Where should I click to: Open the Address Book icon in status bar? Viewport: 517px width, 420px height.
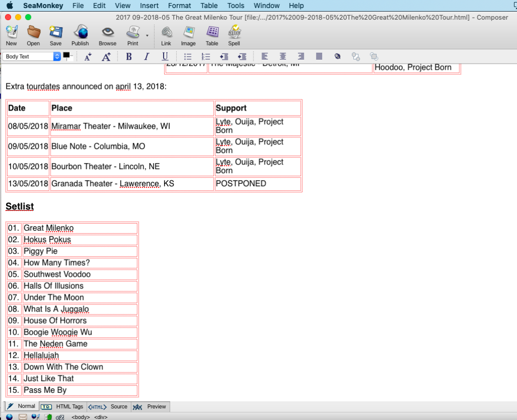[x=48, y=417]
